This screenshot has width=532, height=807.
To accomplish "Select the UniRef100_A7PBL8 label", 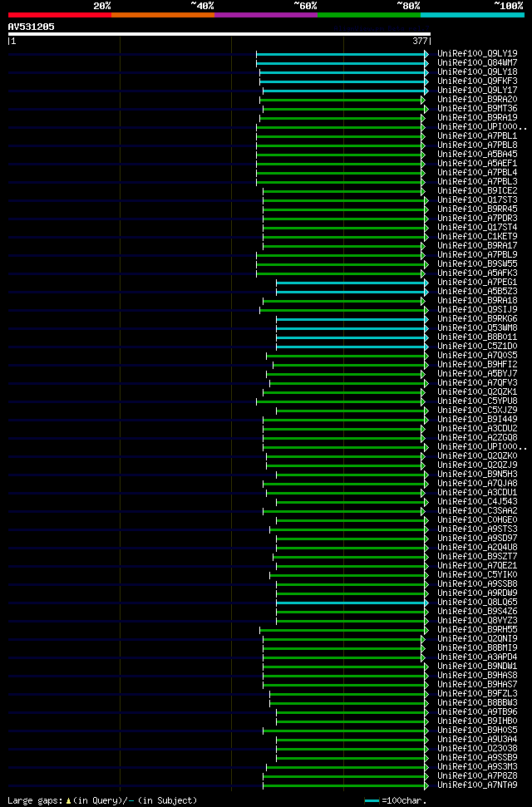I will pyautogui.click(x=477, y=145).
